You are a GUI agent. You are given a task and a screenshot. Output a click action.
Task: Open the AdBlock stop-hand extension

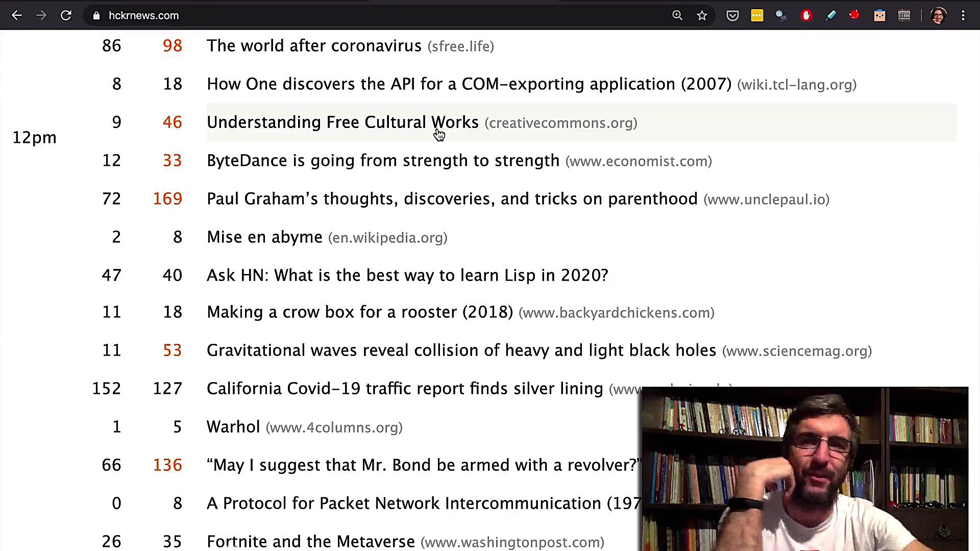point(806,15)
